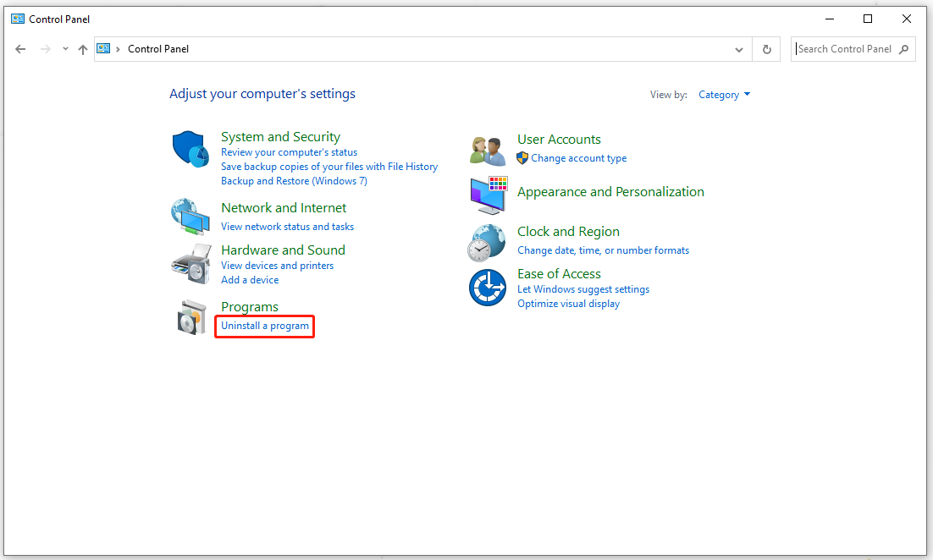Open Hardware and Sound printer icon
933x560 pixels.
[x=191, y=264]
